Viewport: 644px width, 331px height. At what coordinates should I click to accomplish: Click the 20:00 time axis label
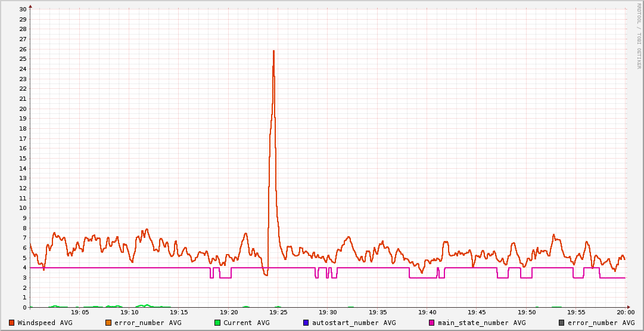pyautogui.click(x=625, y=312)
